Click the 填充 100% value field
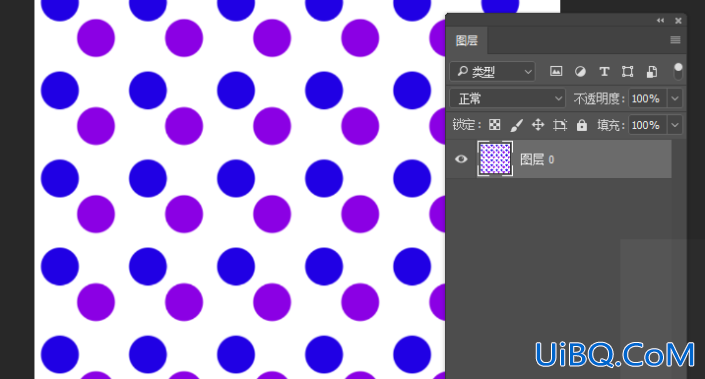705x379 pixels. (647, 125)
